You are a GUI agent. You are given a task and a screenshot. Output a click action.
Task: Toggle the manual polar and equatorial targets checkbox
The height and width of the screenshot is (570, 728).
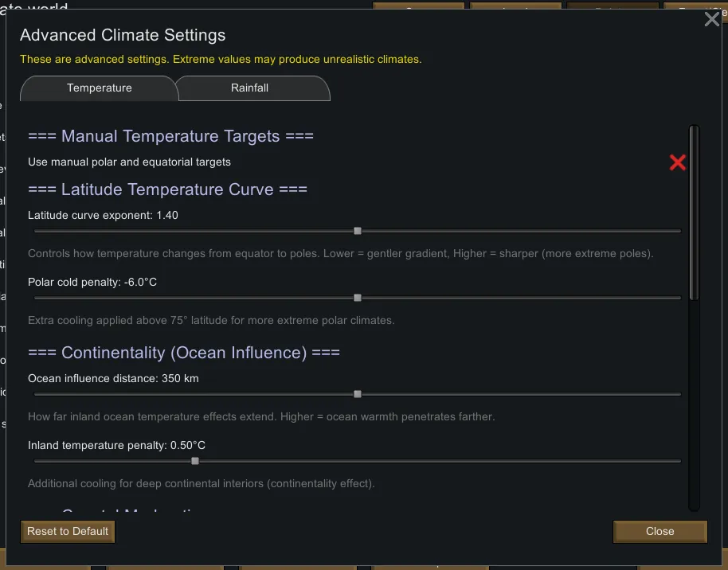tap(678, 162)
